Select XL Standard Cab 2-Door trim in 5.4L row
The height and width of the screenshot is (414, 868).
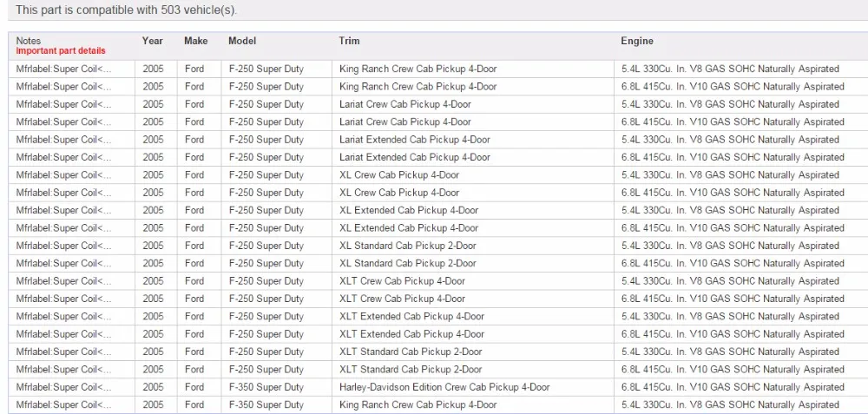(x=408, y=246)
